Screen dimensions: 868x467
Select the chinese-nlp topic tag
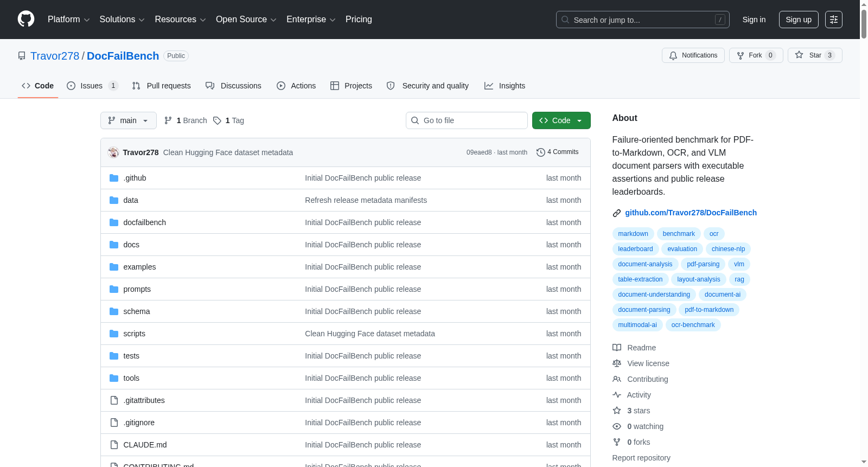[728, 249]
